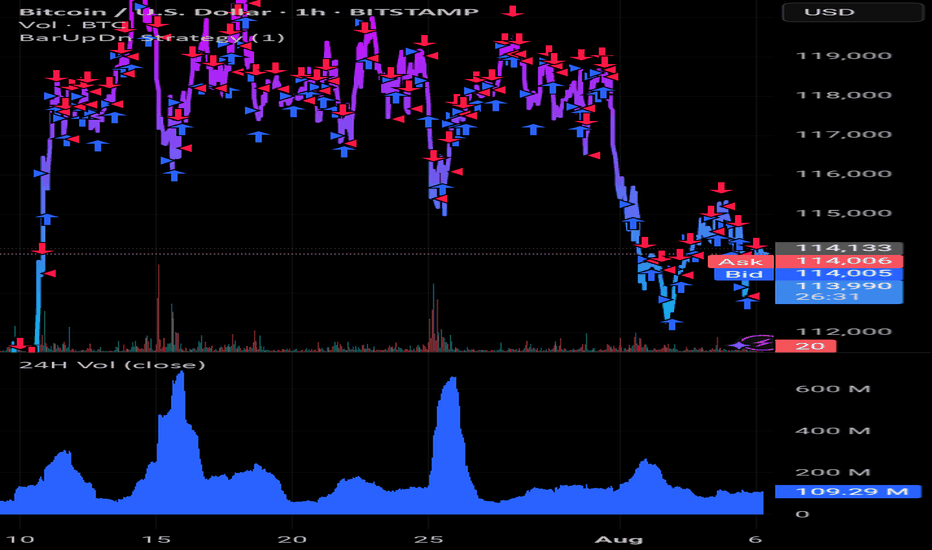Image resolution: width=932 pixels, height=550 pixels.
Task: Click the Aug date on time axis
Action: tap(619, 539)
